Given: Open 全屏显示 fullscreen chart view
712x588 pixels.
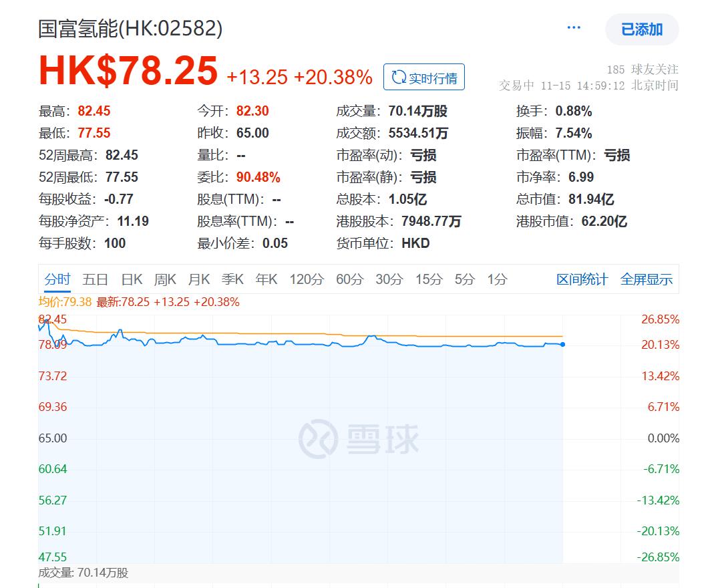Looking at the screenshot, I should click(646, 279).
